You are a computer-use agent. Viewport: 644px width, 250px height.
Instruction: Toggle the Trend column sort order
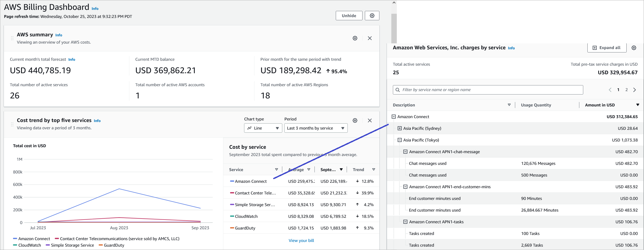[x=374, y=169]
